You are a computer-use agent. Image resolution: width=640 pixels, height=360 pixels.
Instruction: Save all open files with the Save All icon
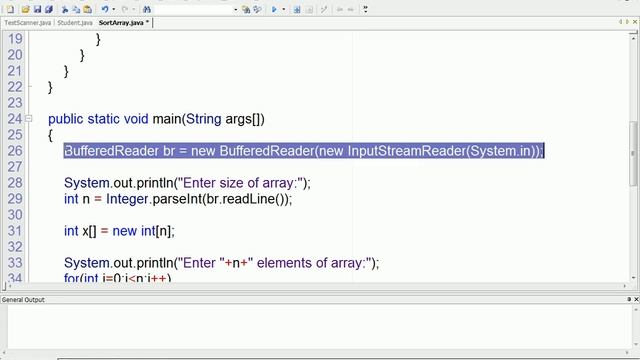point(49,9)
